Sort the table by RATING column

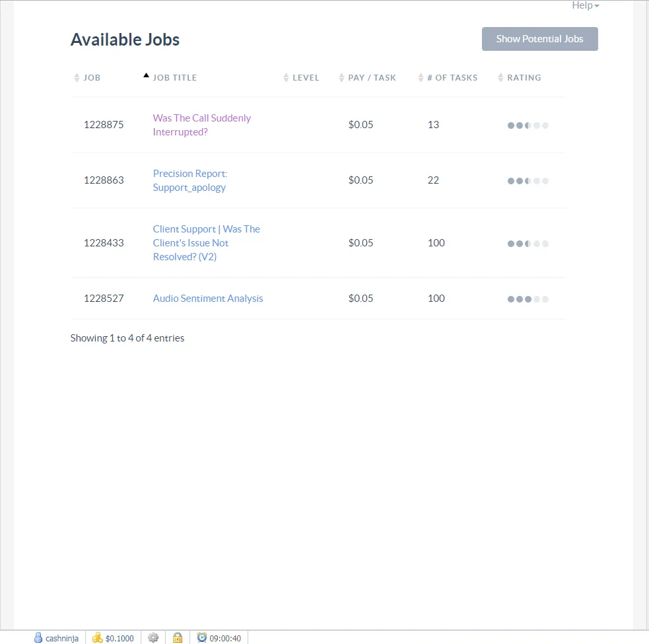coord(520,77)
